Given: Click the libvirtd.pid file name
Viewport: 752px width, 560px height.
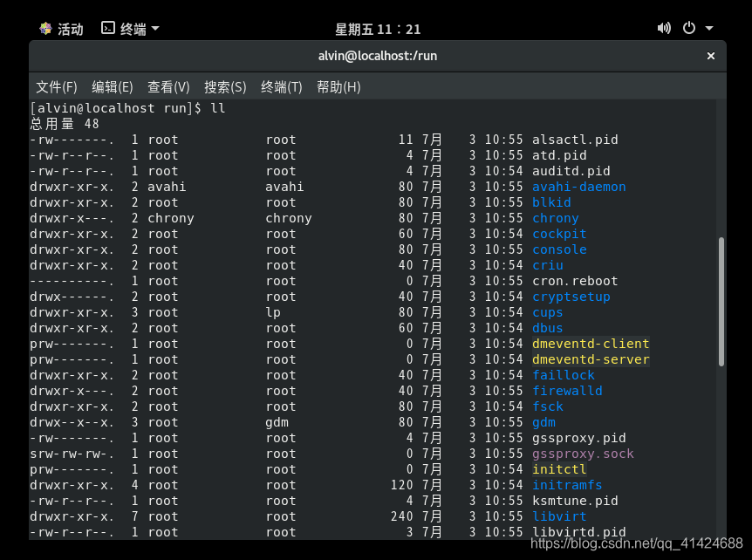Looking at the screenshot, I should tap(579, 533).
